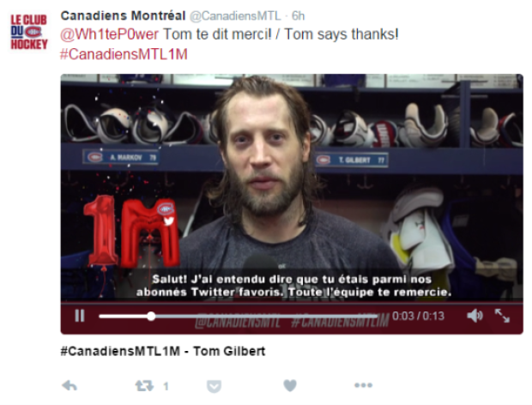This screenshot has width=532, height=405.
Task: Click the reply arrow icon below the tweet
Action: click(x=70, y=385)
